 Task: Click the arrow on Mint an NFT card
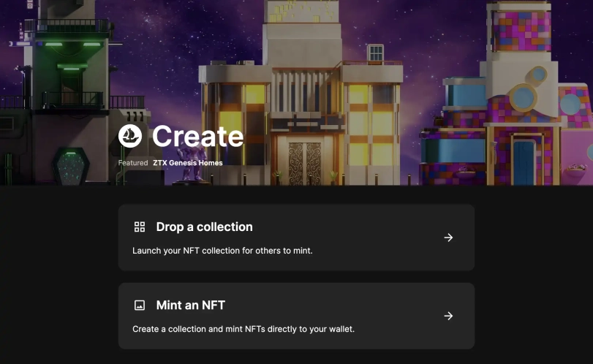[x=448, y=316]
